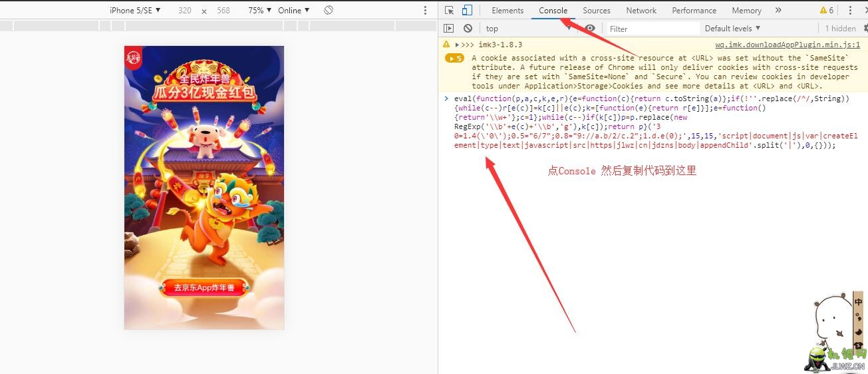Rotate the device with the orientation icon
The height and width of the screenshot is (374, 868).
(329, 10)
